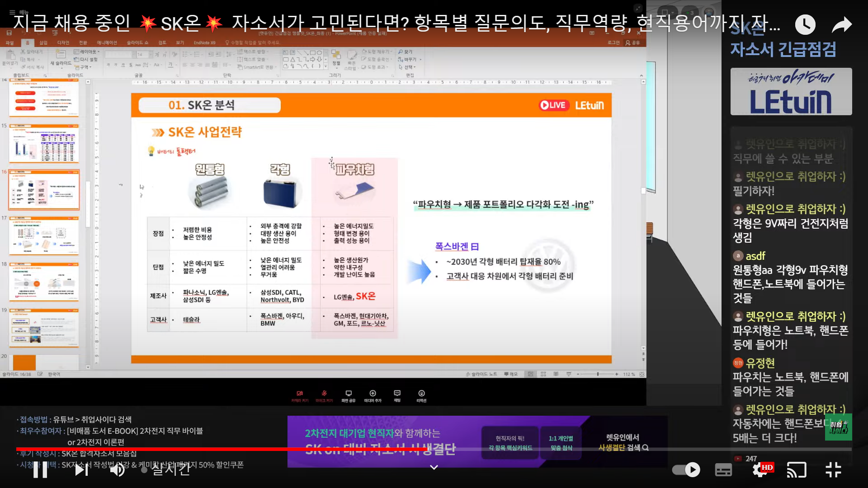The height and width of the screenshot is (488, 868).
Task: Select slide 19 thumbnail
Action: [44, 328]
